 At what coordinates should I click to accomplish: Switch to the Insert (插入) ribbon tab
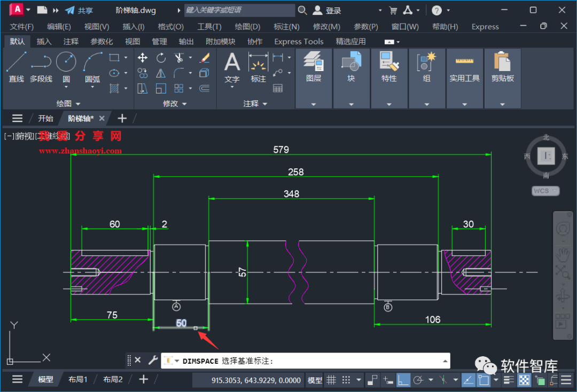click(x=44, y=42)
